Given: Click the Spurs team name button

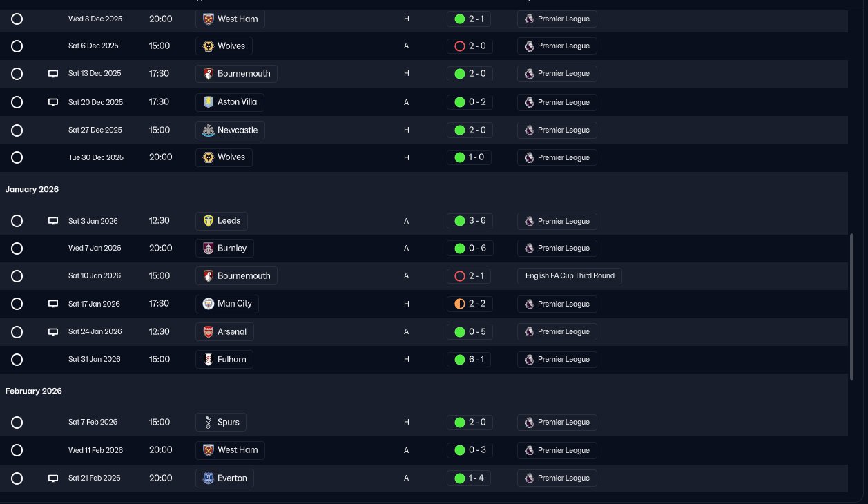Looking at the screenshot, I should [x=222, y=422].
